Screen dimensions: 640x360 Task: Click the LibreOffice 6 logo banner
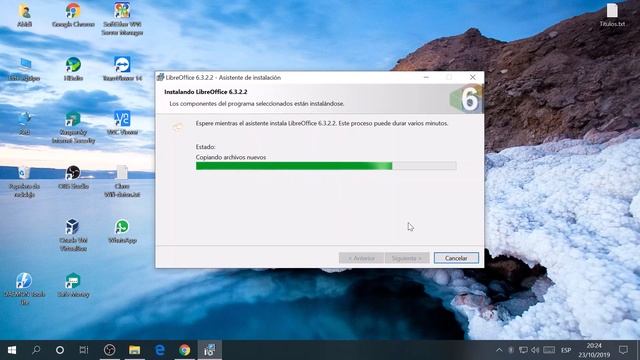[x=467, y=98]
